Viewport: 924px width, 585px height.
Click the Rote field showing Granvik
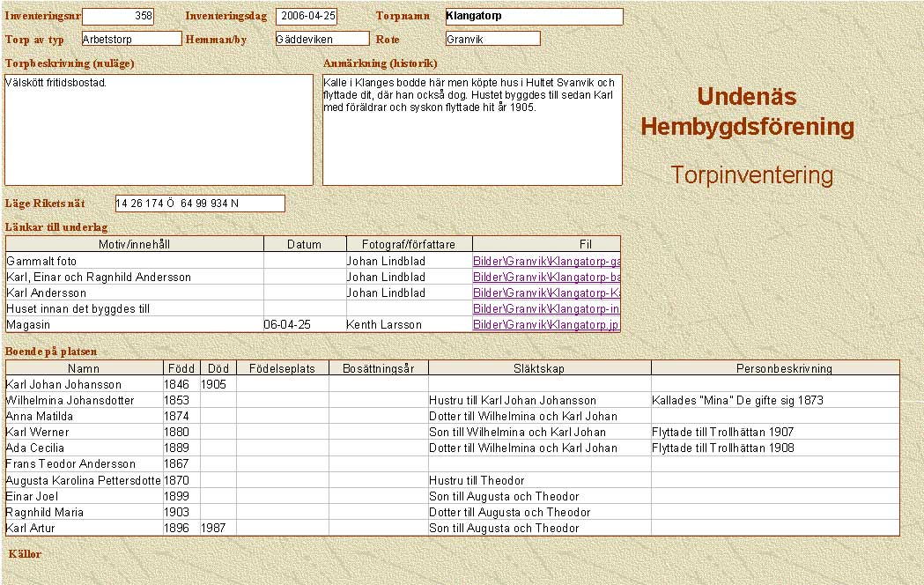coord(492,39)
